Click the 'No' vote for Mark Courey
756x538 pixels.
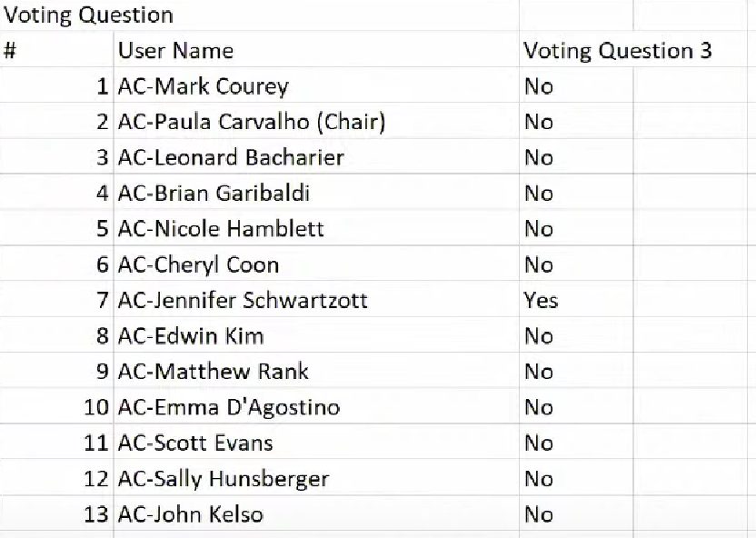(x=539, y=87)
